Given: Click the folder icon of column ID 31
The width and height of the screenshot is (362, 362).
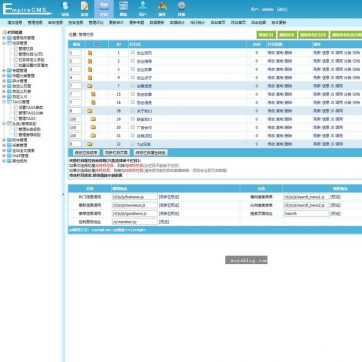Looking at the screenshot, I should pos(93,136).
